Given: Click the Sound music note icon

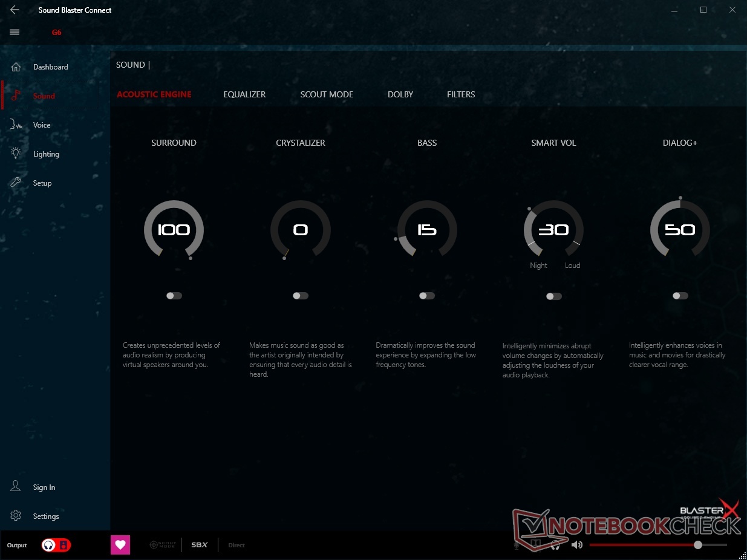Looking at the screenshot, I should (x=16, y=96).
